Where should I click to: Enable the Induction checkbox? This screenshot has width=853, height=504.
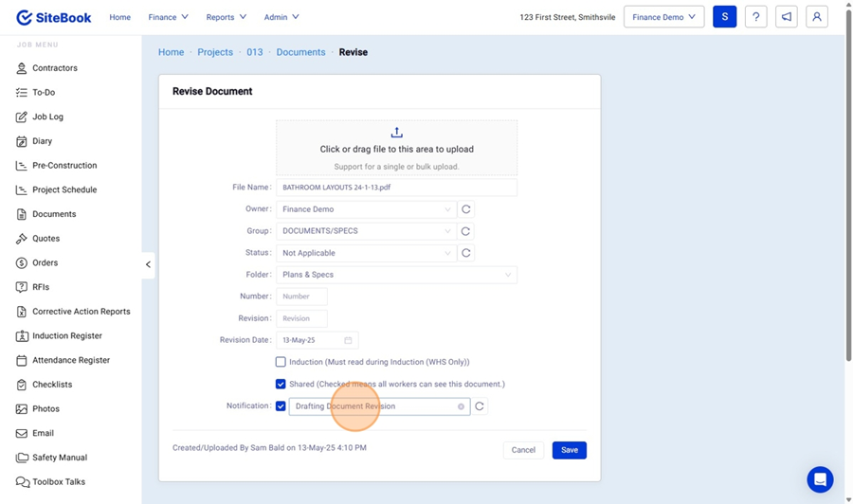[x=281, y=362]
